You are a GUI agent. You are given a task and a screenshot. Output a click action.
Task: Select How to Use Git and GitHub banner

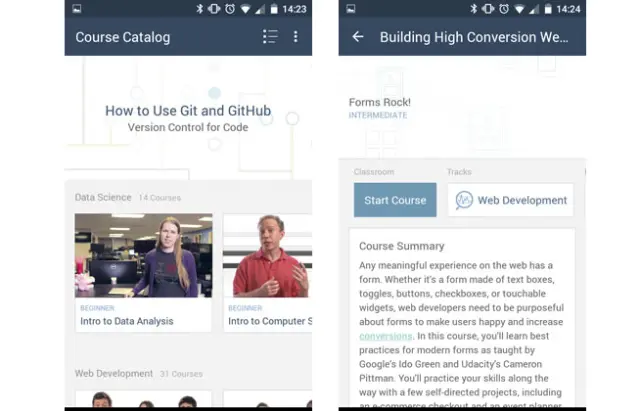(x=188, y=118)
